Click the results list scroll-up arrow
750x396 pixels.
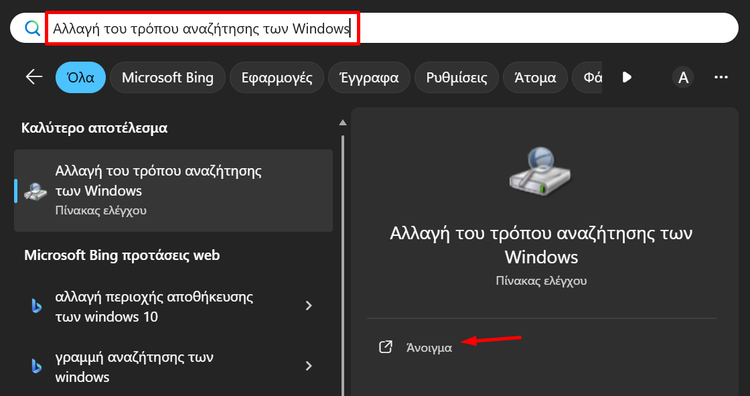(x=342, y=123)
